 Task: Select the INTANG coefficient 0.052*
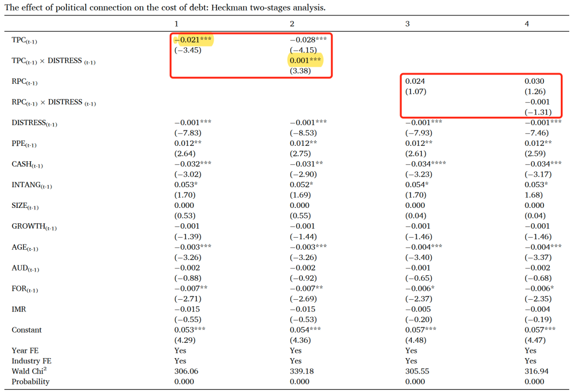click(x=301, y=185)
